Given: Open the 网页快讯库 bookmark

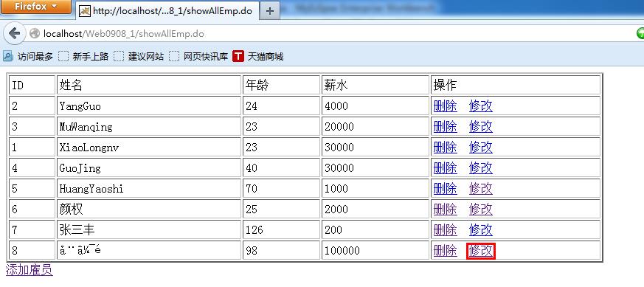Looking at the screenshot, I should 198,56.
